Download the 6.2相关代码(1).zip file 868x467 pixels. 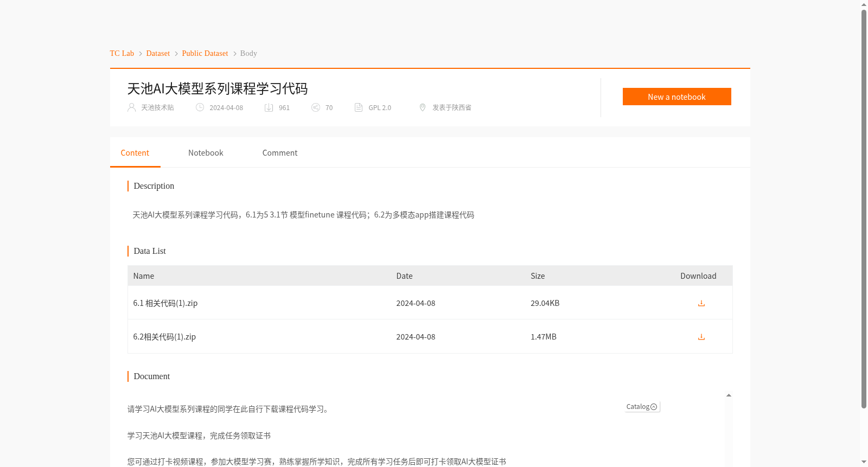point(701,337)
